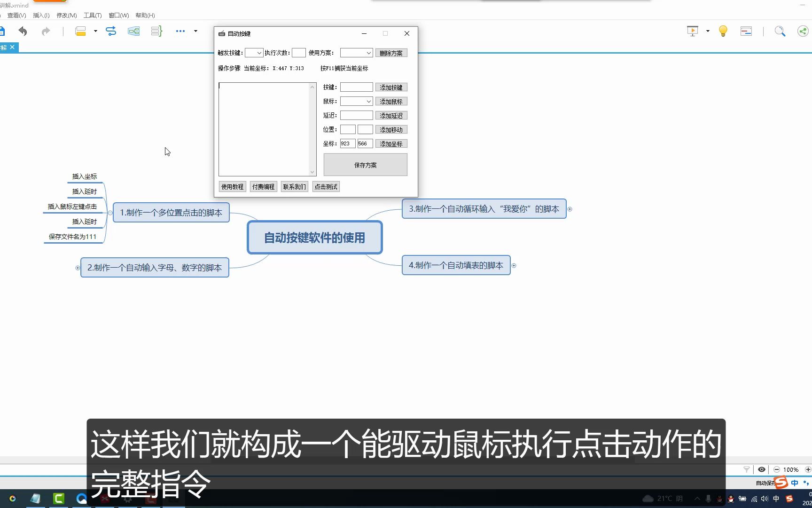Insert a topic using the yellow topic icon
This screenshot has height=508, width=812.
click(x=80, y=32)
